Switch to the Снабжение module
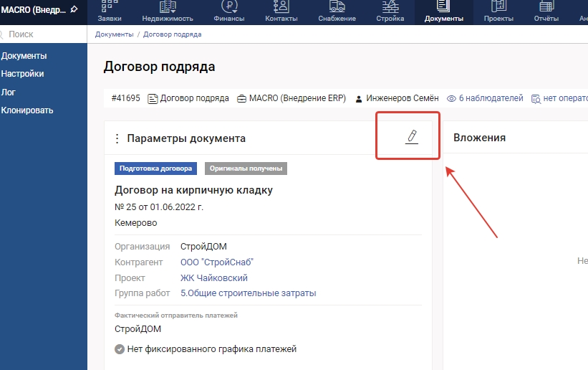The width and height of the screenshot is (588, 370). click(x=337, y=12)
